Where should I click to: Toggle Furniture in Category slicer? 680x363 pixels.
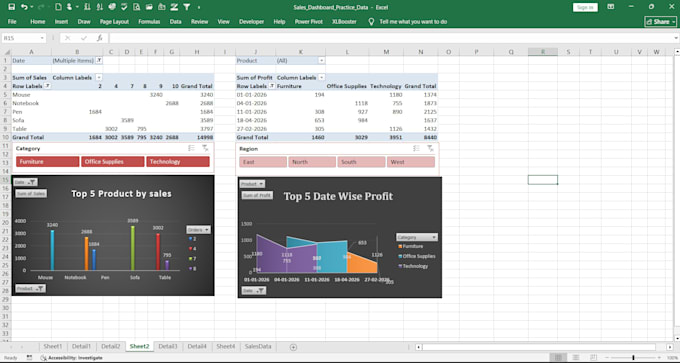(48, 162)
